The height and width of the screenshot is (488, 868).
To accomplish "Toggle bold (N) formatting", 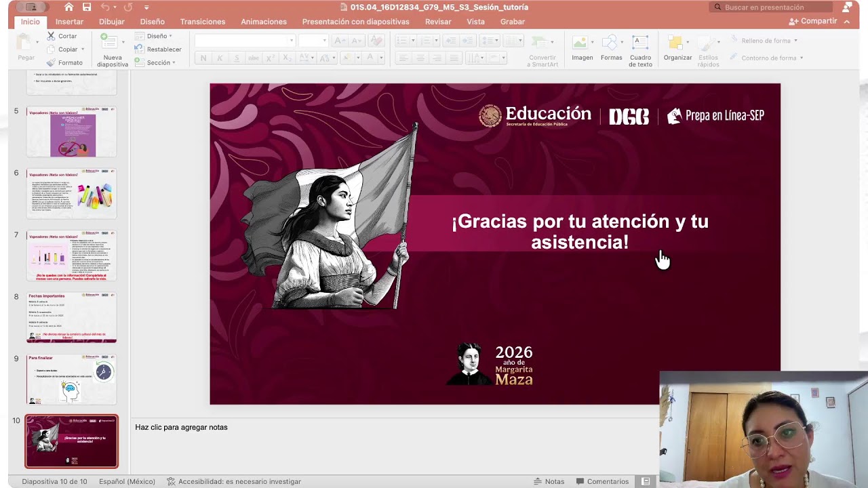I will [x=203, y=58].
